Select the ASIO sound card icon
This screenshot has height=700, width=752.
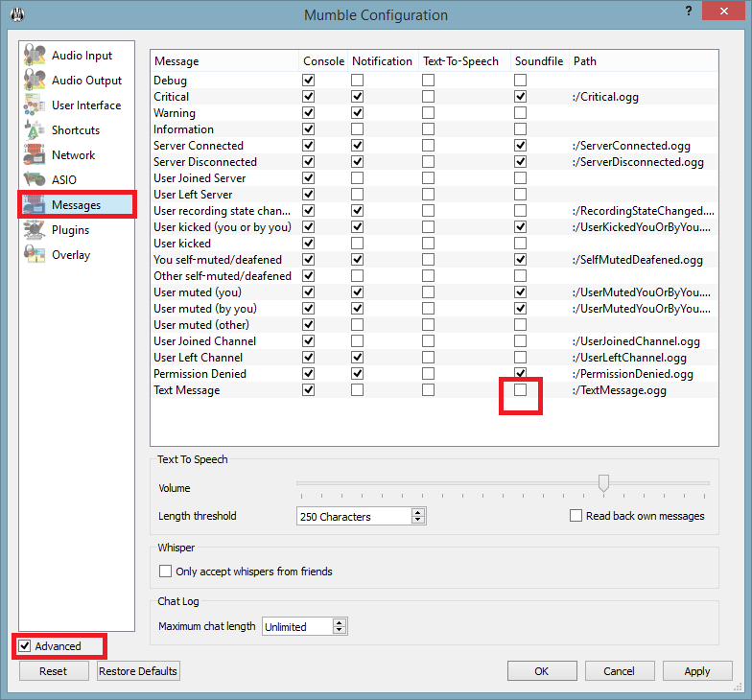pos(35,179)
